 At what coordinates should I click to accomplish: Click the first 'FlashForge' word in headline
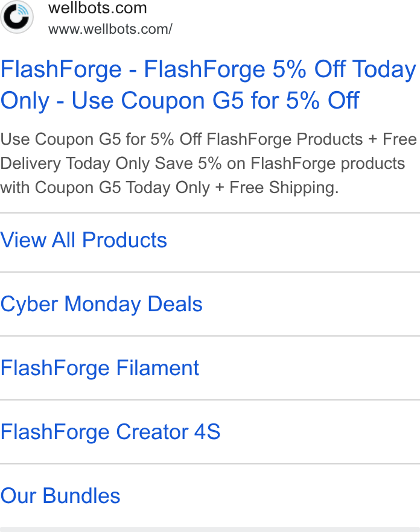tap(61, 69)
